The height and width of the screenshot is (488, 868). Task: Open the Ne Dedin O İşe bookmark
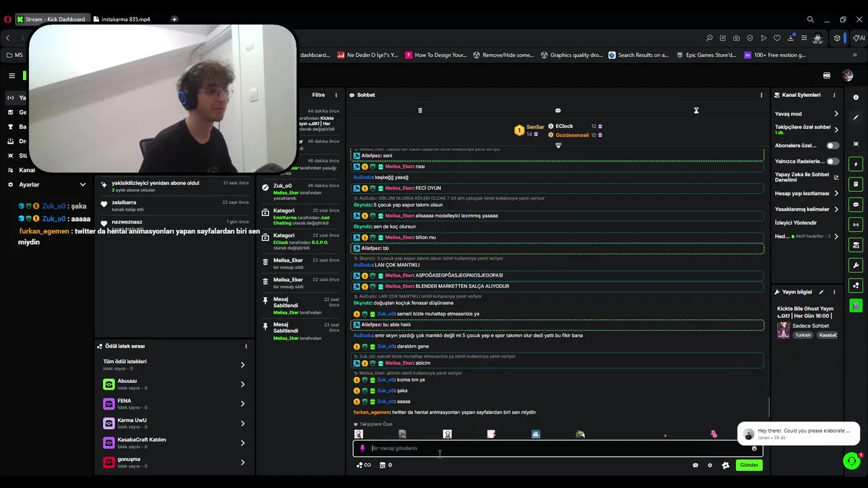(368, 55)
